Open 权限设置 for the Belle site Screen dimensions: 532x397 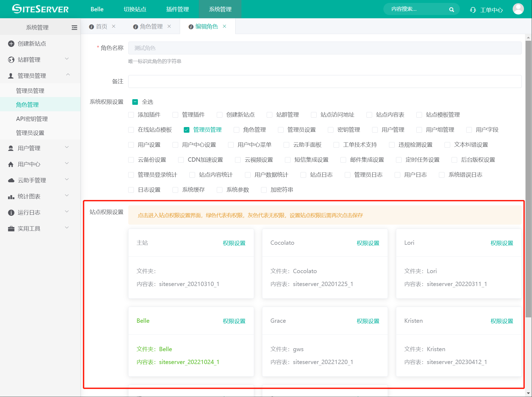click(234, 321)
